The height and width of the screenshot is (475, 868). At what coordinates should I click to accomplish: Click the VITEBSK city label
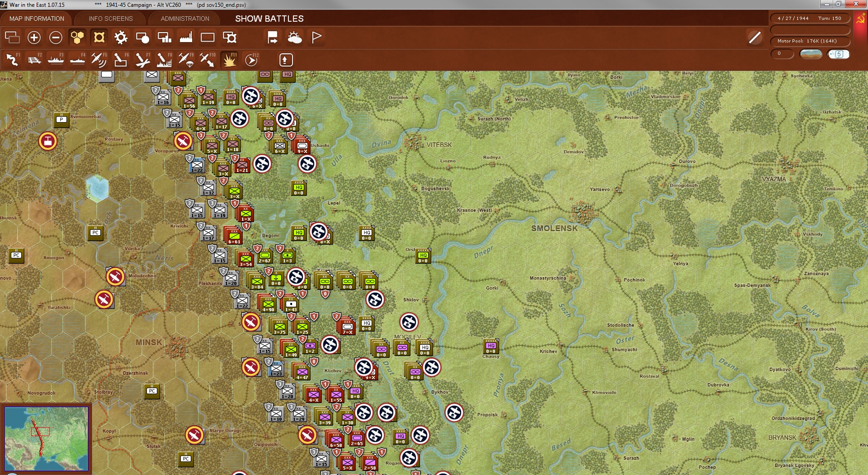click(439, 145)
